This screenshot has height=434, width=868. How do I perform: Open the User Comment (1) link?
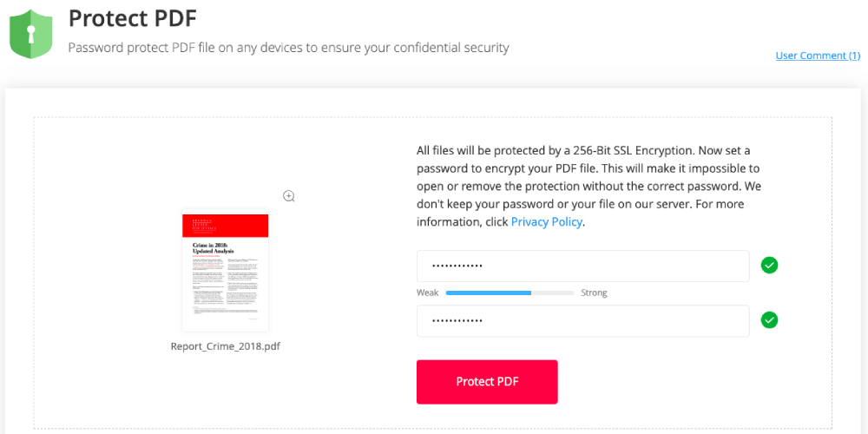tap(818, 56)
